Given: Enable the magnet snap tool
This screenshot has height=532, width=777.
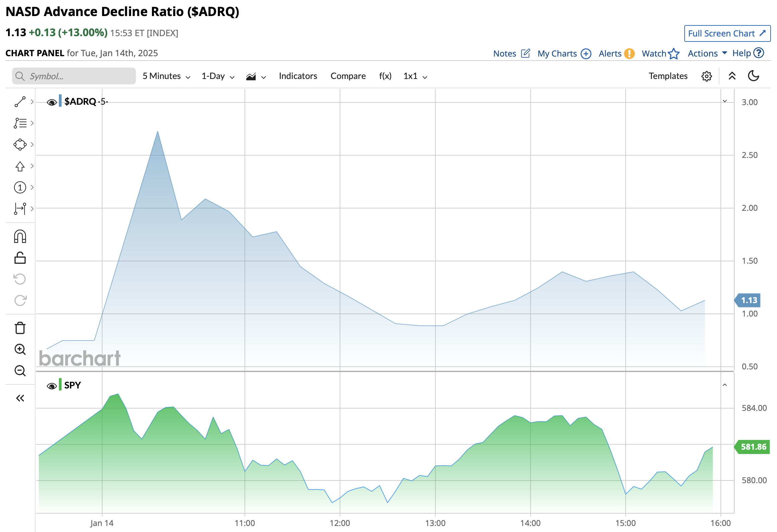Looking at the screenshot, I should point(20,236).
